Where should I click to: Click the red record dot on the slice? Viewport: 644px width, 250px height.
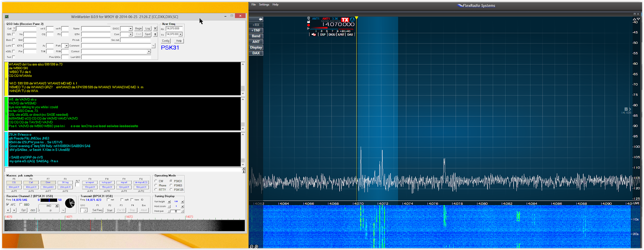click(x=309, y=25)
